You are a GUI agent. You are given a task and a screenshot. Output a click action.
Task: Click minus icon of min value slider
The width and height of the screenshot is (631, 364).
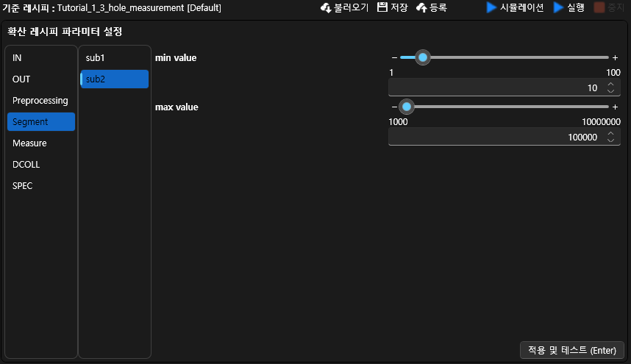pos(394,57)
